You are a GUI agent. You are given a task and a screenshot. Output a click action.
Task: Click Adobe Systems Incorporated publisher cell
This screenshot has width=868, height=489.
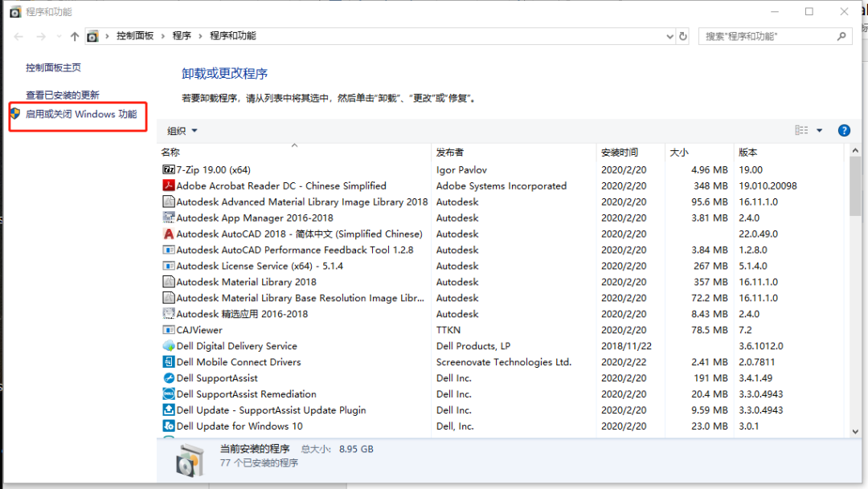(x=501, y=185)
